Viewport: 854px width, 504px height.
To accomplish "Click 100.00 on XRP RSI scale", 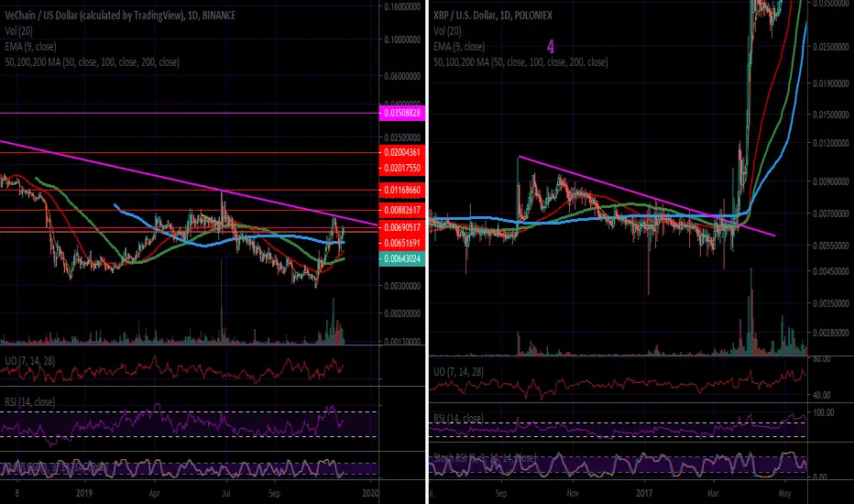I will [x=824, y=413].
